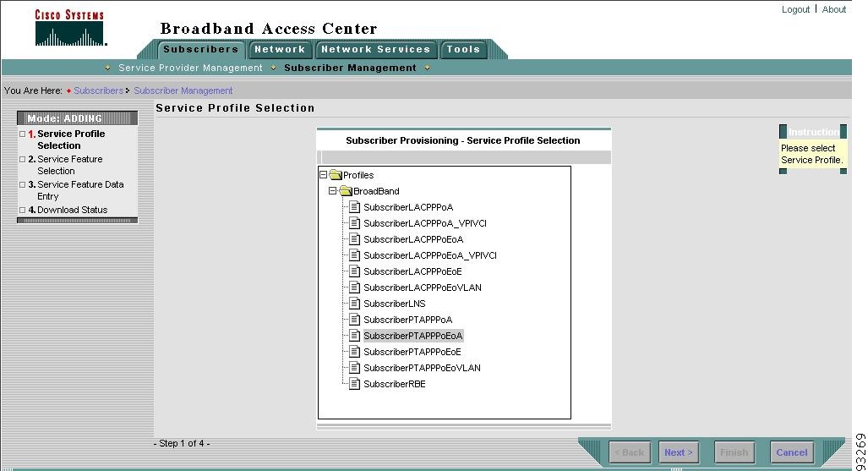Click the disabled Back button
Viewport: 868px width, 471px height.
point(630,452)
